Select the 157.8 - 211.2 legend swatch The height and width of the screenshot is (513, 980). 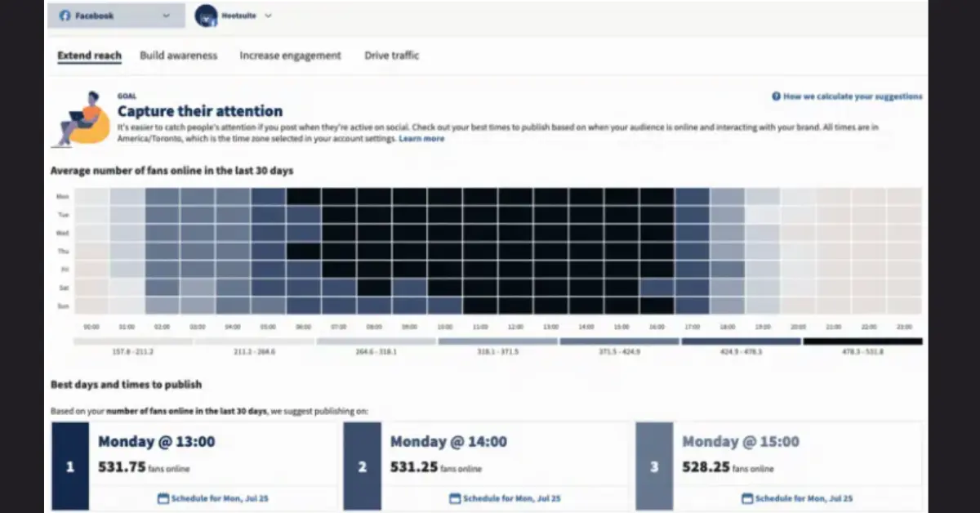132,341
